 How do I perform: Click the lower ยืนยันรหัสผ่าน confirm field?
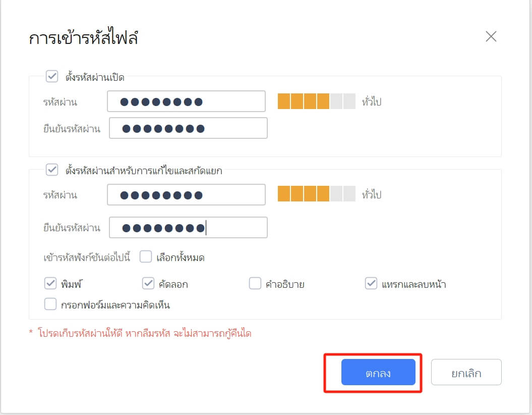(187, 228)
